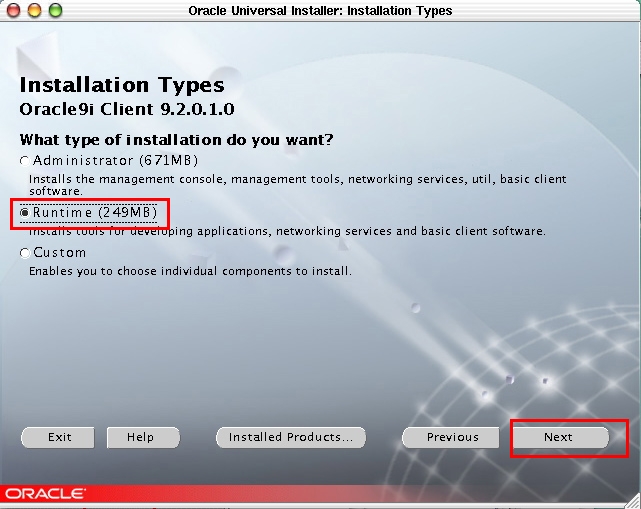
Task: Click the 'Enables you to choose individual components' description
Action: [190, 271]
